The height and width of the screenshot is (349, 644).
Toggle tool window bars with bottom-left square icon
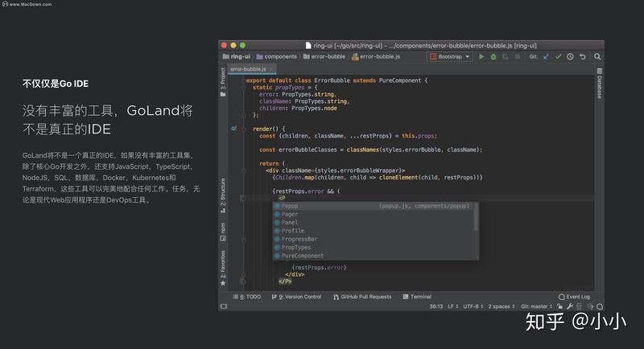224,306
